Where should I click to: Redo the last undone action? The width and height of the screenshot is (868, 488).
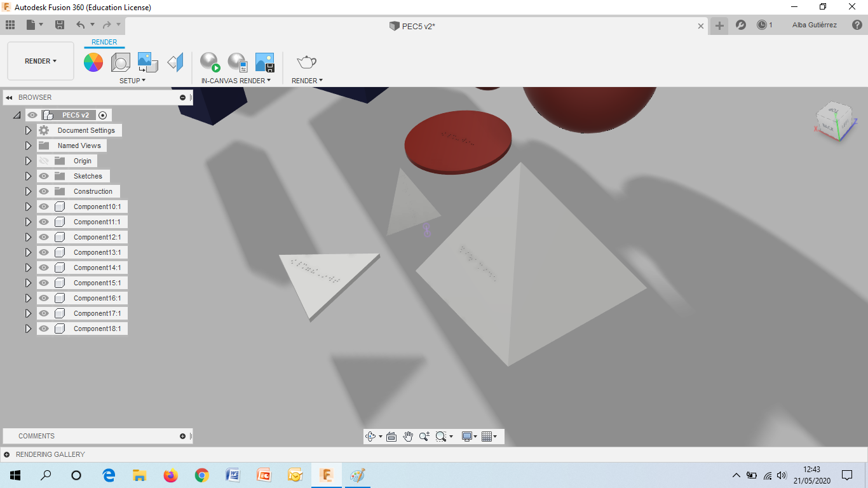point(107,25)
